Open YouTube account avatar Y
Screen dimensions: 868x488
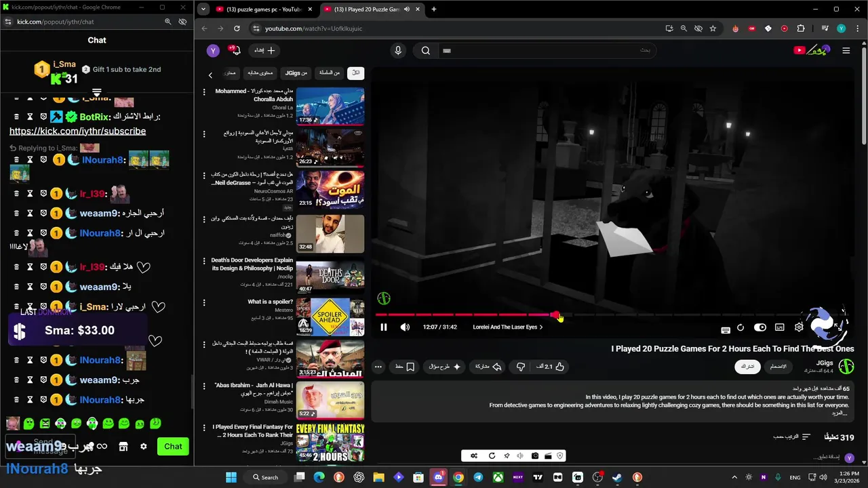click(x=213, y=51)
